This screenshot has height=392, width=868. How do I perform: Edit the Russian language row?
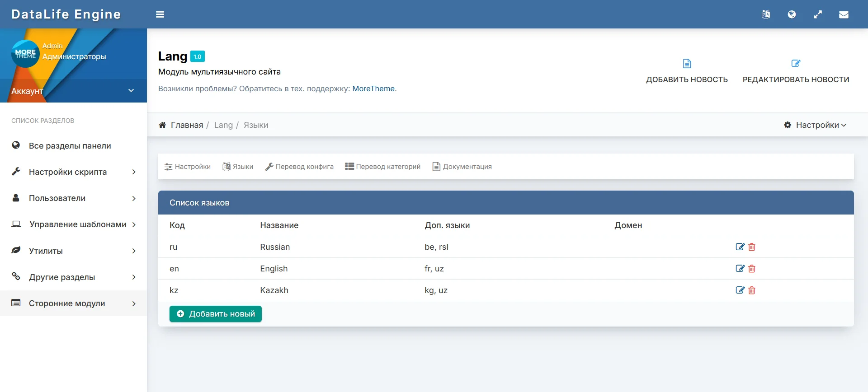point(740,247)
